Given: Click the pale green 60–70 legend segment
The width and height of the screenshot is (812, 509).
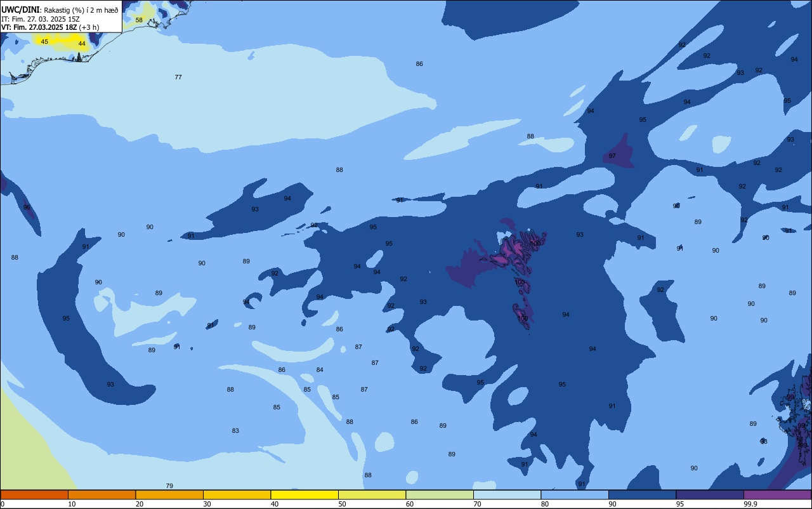Looking at the screenshot, I should pyautogui.click(x=440, y=494).
